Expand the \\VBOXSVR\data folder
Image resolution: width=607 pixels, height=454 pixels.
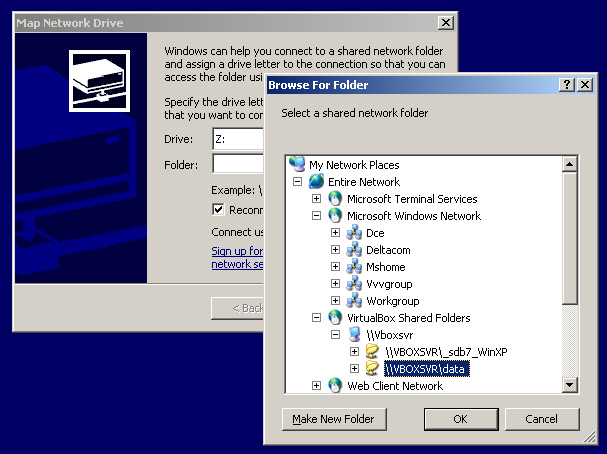click(354, 368)
